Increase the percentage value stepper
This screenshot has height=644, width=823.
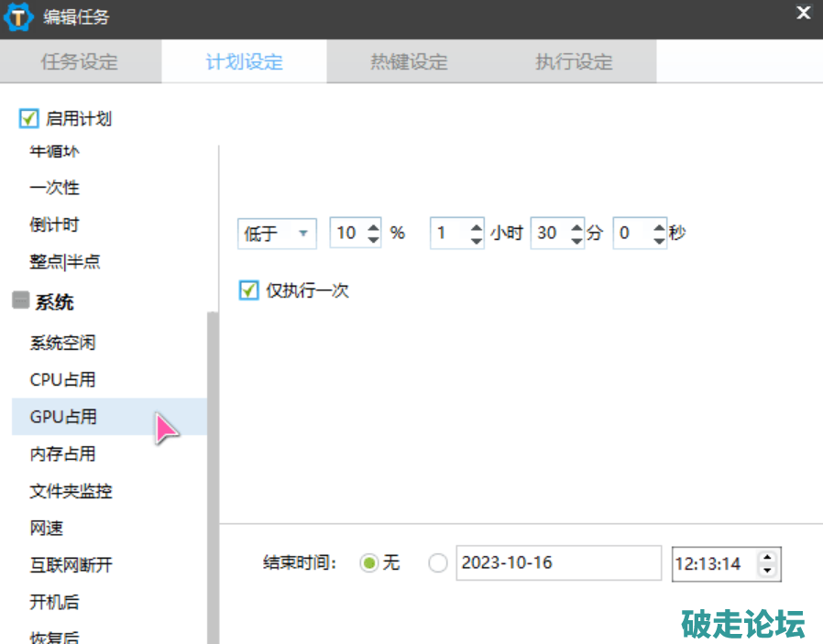pos(373,226)
